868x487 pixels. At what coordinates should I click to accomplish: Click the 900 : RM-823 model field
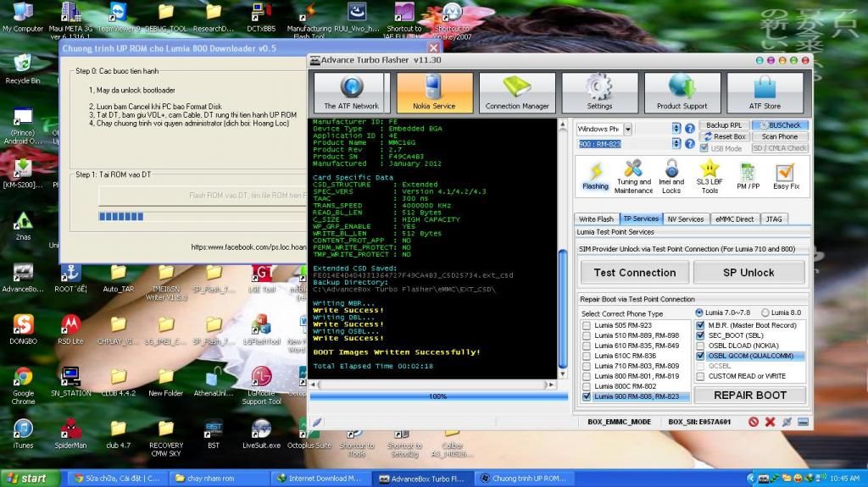pos(623,144)
